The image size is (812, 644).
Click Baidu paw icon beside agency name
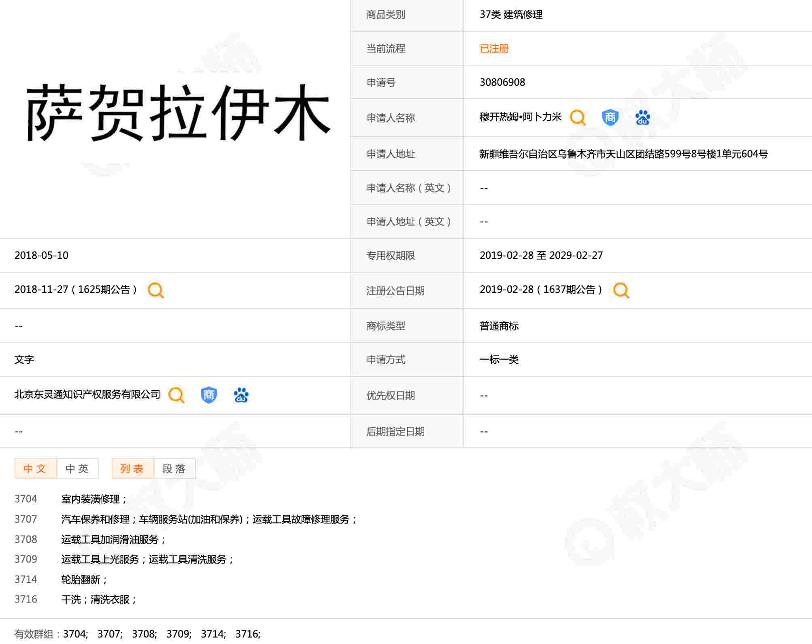[241, 395]
